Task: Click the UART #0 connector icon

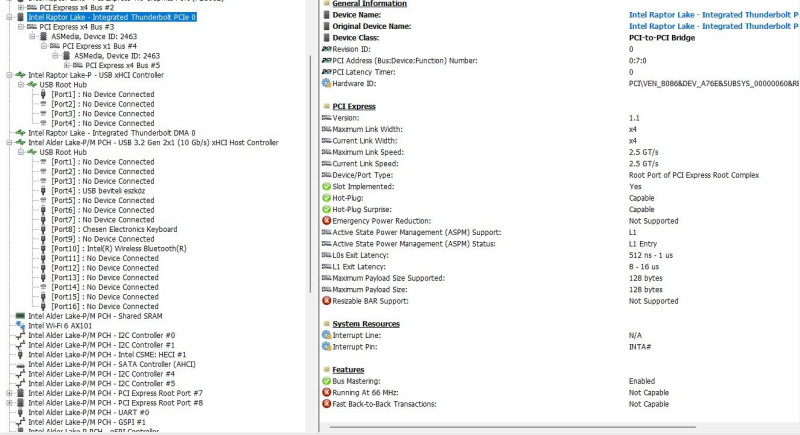Action: point(20,413)
